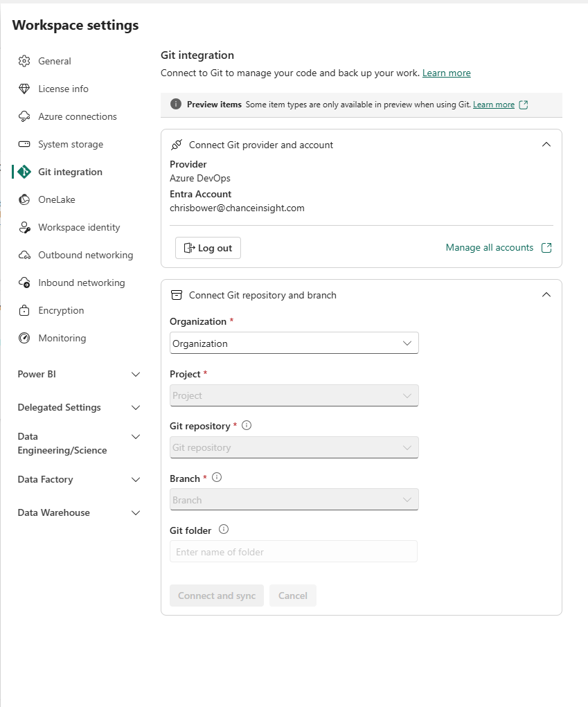Open the Manage all accounts link
Image resolution: width=588 pixels, height=707 pixels.
coord(490,247)
